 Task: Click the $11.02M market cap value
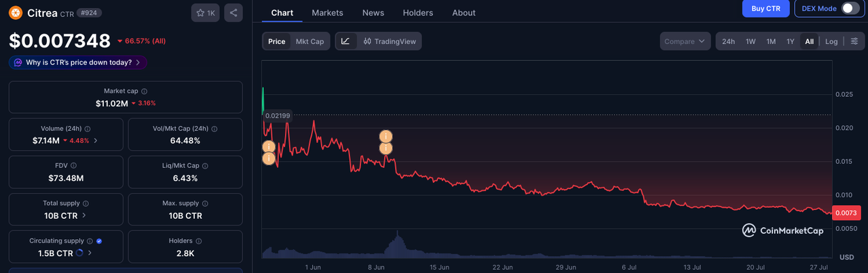pyautogui.click(x=112, y=104)
